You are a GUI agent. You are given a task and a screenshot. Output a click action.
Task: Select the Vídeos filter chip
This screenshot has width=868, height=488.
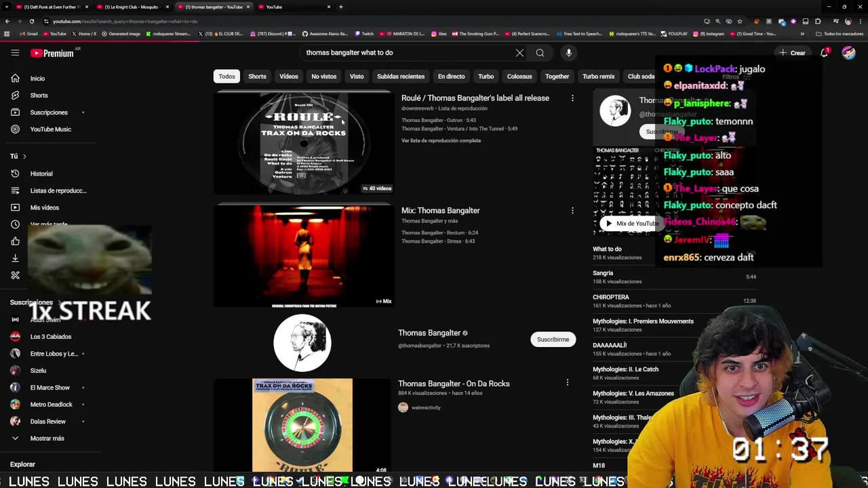click(289, 77)
